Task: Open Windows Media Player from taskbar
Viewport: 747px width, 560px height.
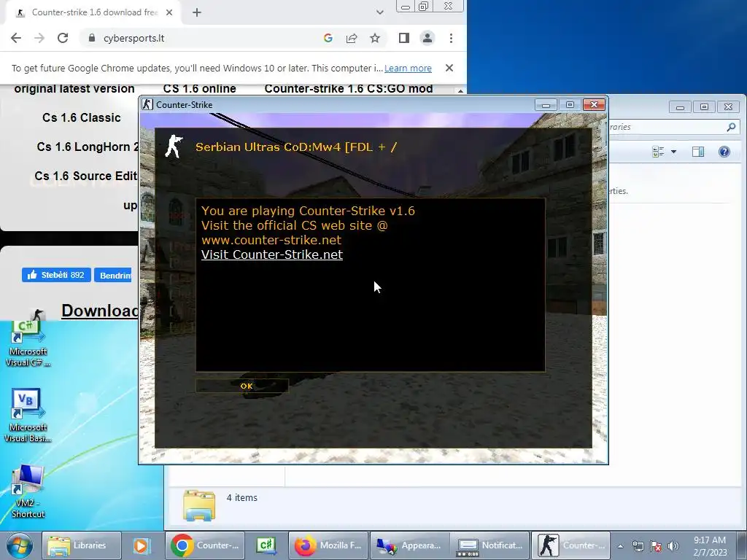Action: coord(142,545)
